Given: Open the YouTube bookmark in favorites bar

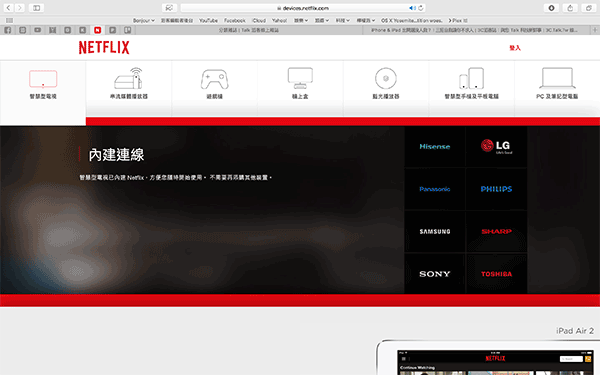Looking at the screenshot, I should click(x=208, y=20).
